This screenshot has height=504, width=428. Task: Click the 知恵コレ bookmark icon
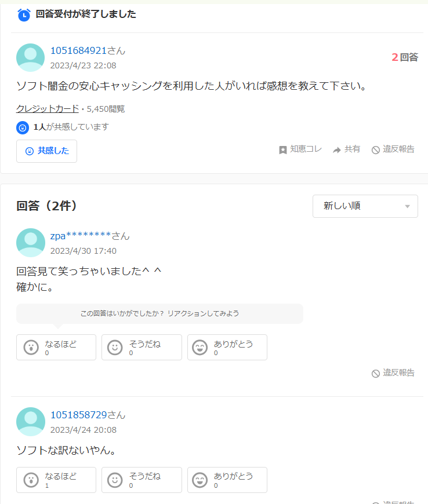[283, 150]
